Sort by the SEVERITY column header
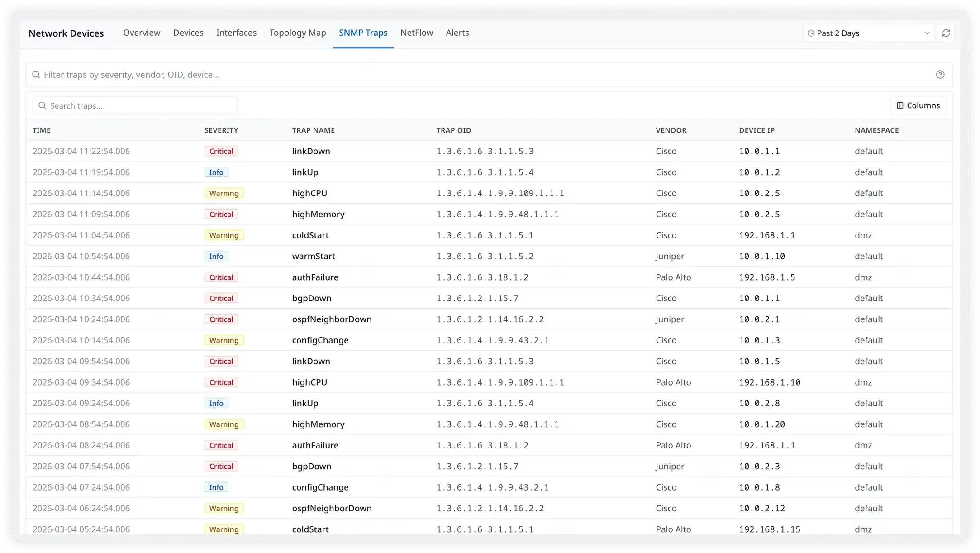 (x=221, y=130)
